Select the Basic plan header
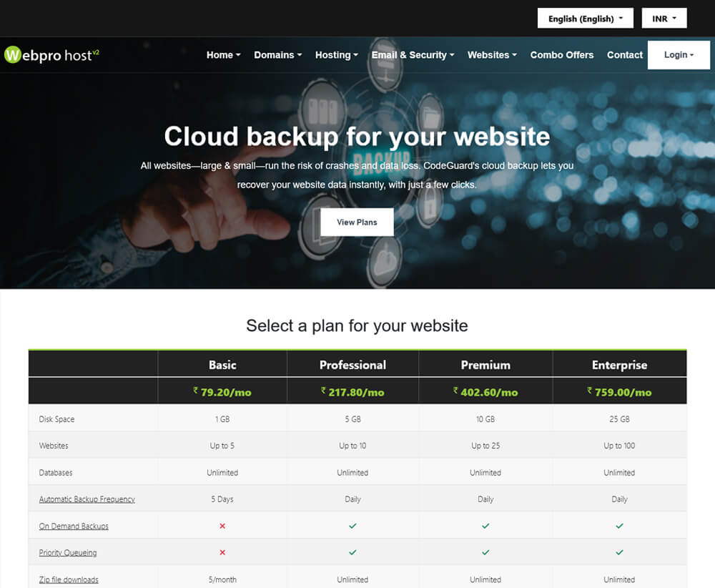This screenshot has height=588, width=715. 222,365
